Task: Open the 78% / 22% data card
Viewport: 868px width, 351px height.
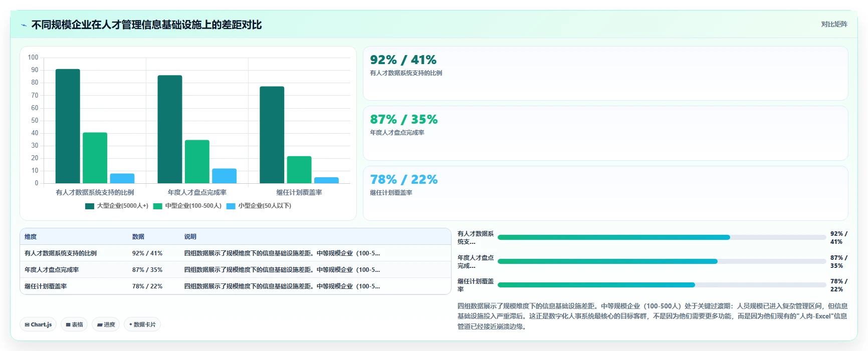Action: pos(605,193)
